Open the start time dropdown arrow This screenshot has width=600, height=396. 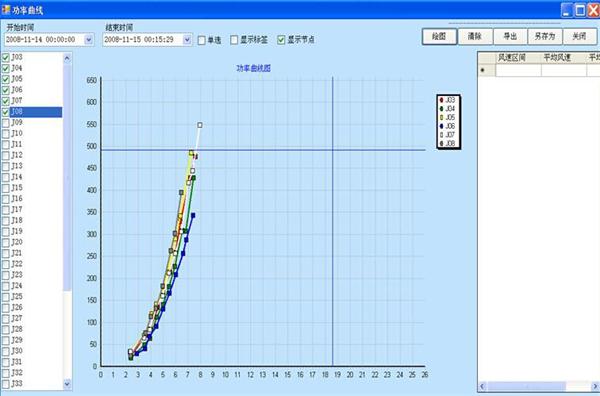(88, 39)
